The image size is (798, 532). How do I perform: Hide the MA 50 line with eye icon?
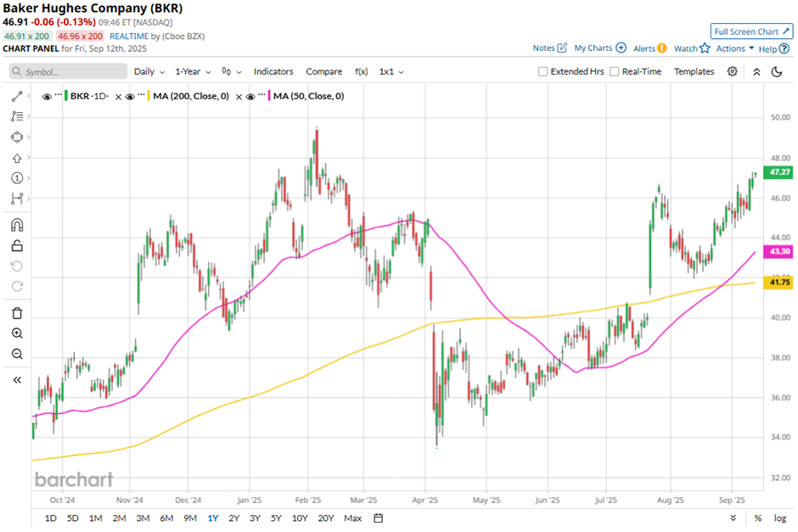pos(250,97)
